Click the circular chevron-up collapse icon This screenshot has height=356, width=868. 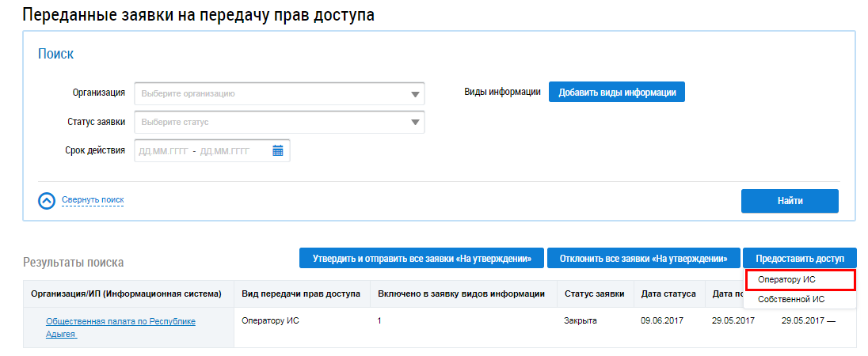pos(47,201)
